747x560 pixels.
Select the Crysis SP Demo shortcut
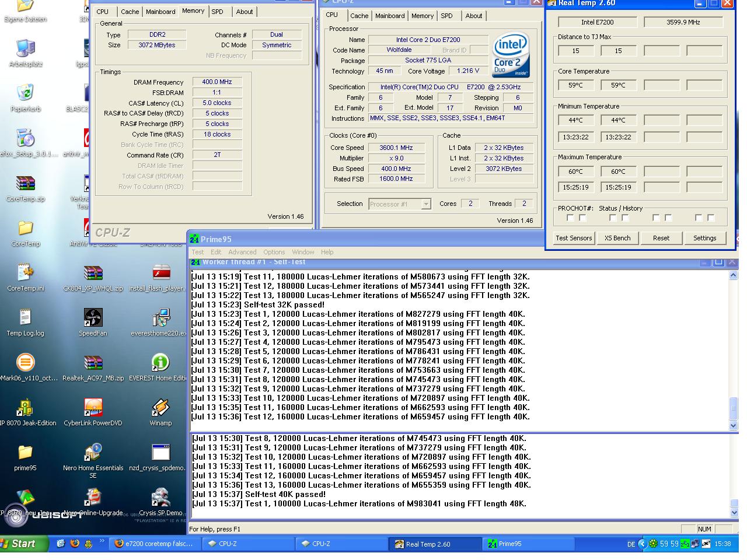click(x=160, y=502)
